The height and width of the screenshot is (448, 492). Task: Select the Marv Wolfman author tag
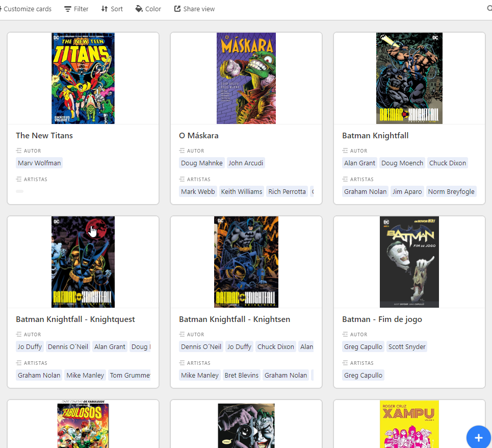pos(39,163)
